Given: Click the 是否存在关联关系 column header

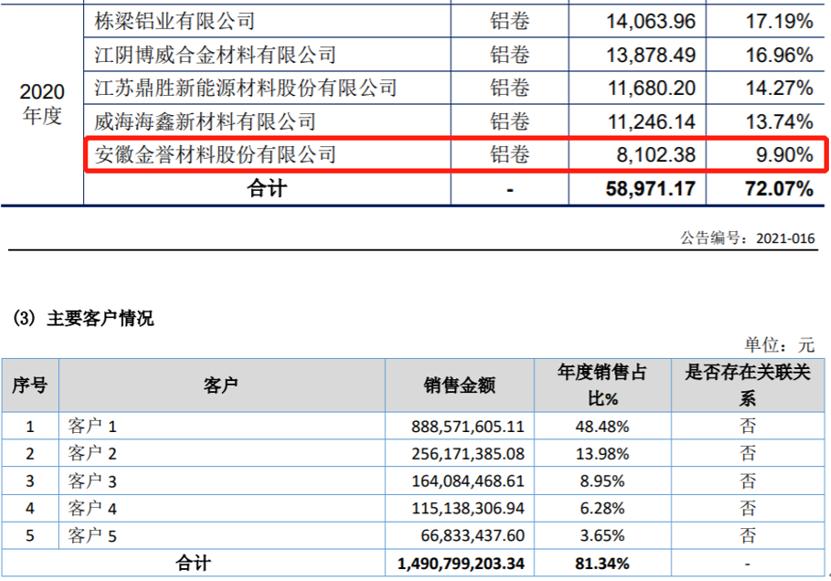Looking at the screenshot, I should click(747, 385).
